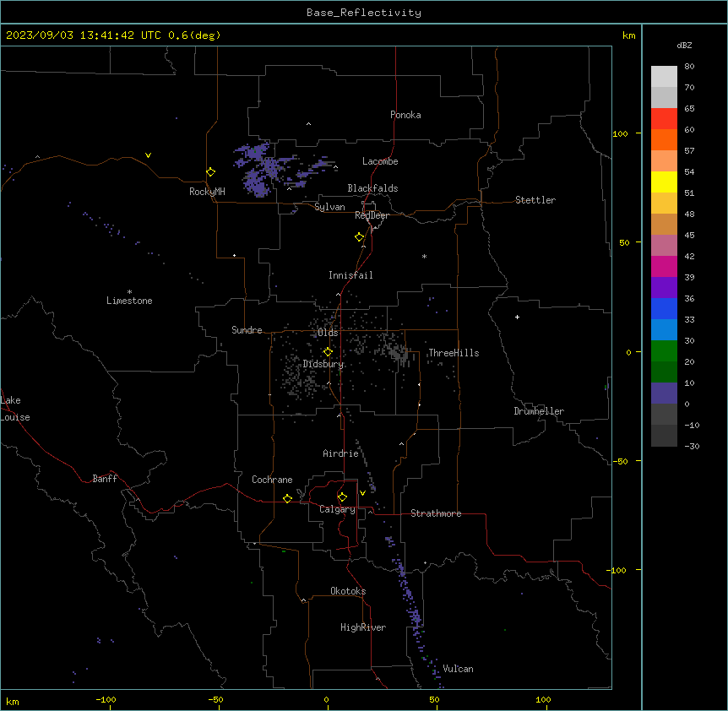
Task: Click the dBZ legend heading
Action: [684, 46]
